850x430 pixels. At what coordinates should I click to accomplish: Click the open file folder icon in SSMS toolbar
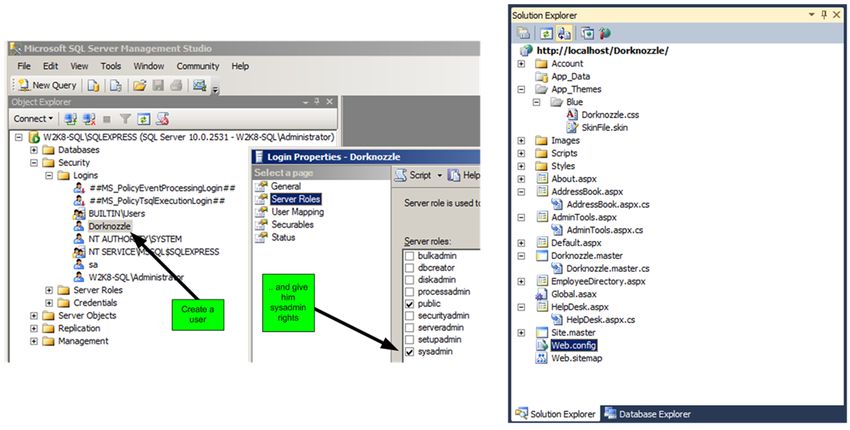pos(140,85)
